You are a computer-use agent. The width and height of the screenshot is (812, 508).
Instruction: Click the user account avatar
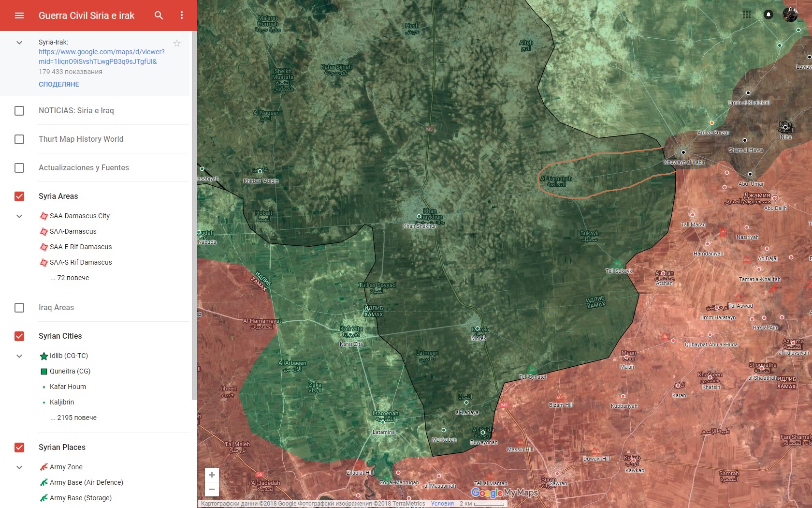click(790, 15)
